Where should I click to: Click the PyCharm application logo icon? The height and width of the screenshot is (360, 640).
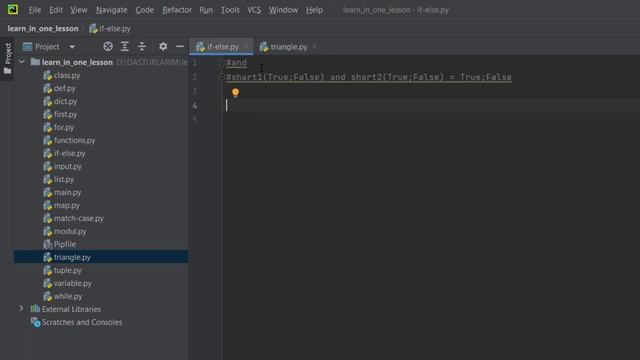[13, 9]
